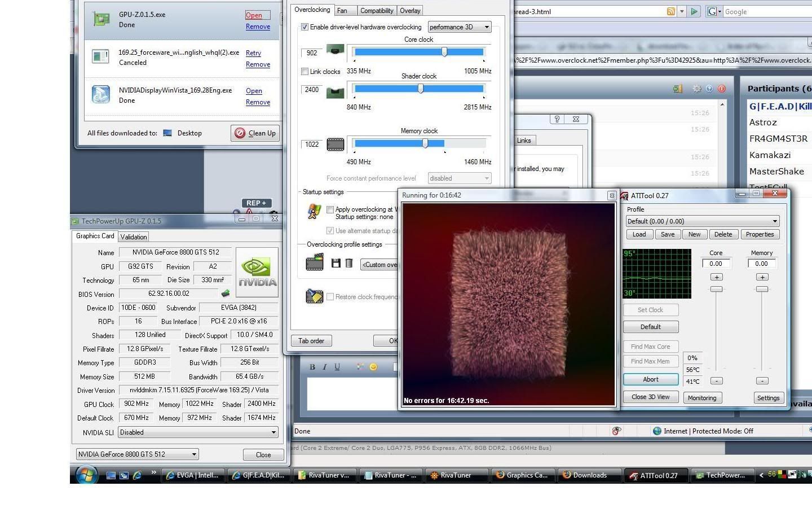Screen dimensions: 812x508
Task: Click Clean Up button in Downloads
Action: [x=255, y=133]
